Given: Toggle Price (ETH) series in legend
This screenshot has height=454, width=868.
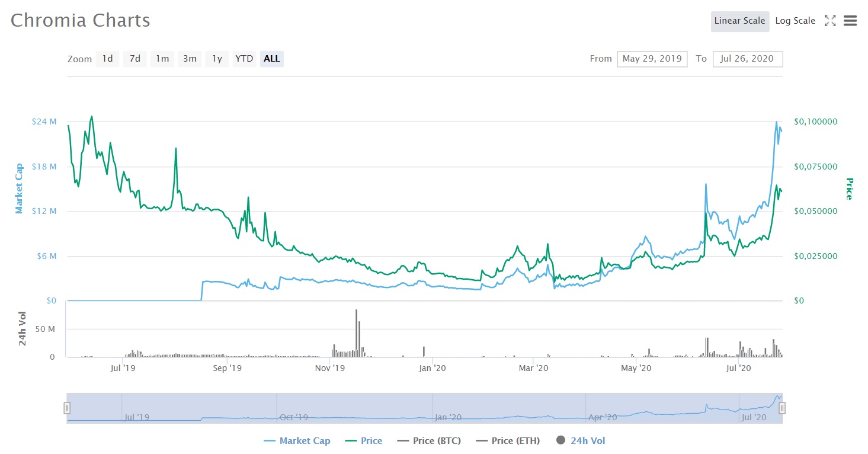Looking at the screenshot, I should (509, 441).
